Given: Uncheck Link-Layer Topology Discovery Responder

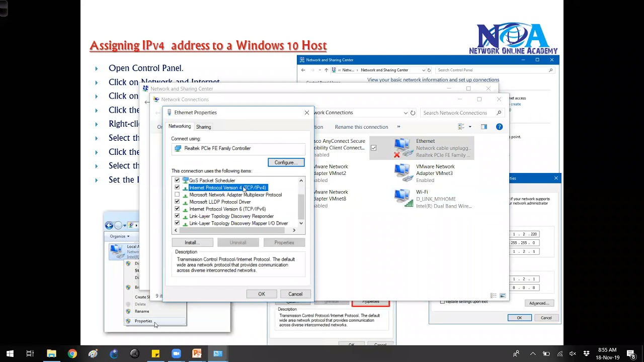Looking at the screenshot, I should (x=177, y=216).
